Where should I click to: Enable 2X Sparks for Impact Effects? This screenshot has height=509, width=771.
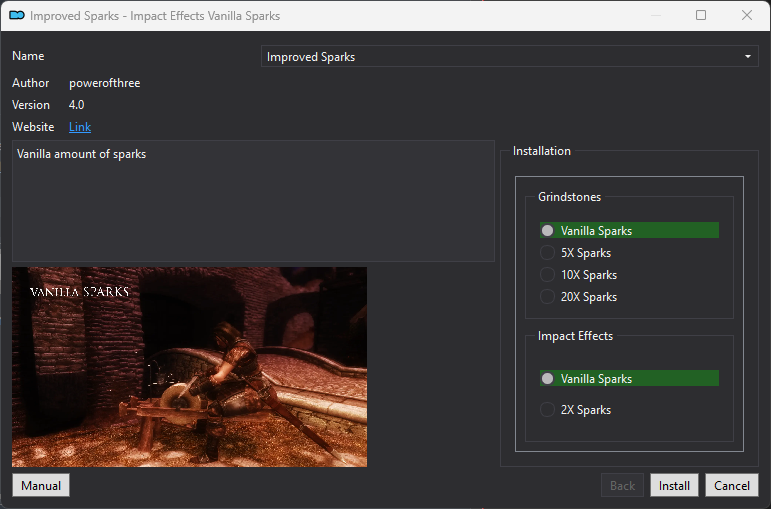click(x=547, y=410)
